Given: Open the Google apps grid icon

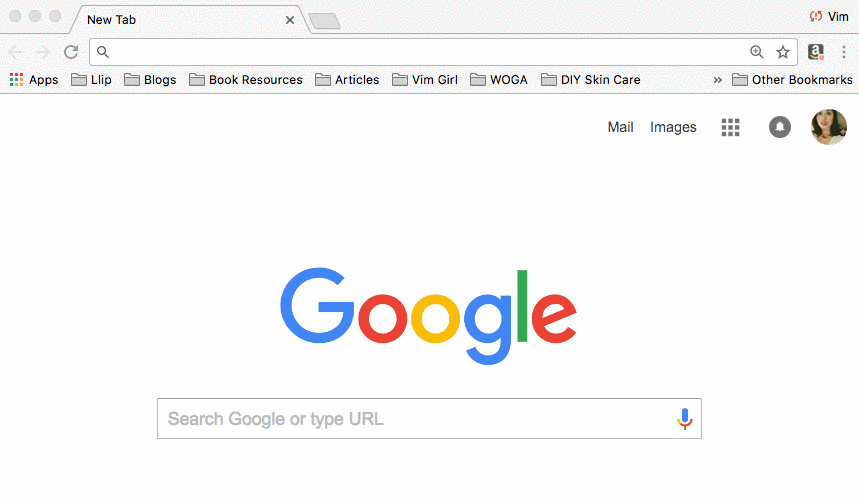Looking at the screenshot, I should [730, 127].
